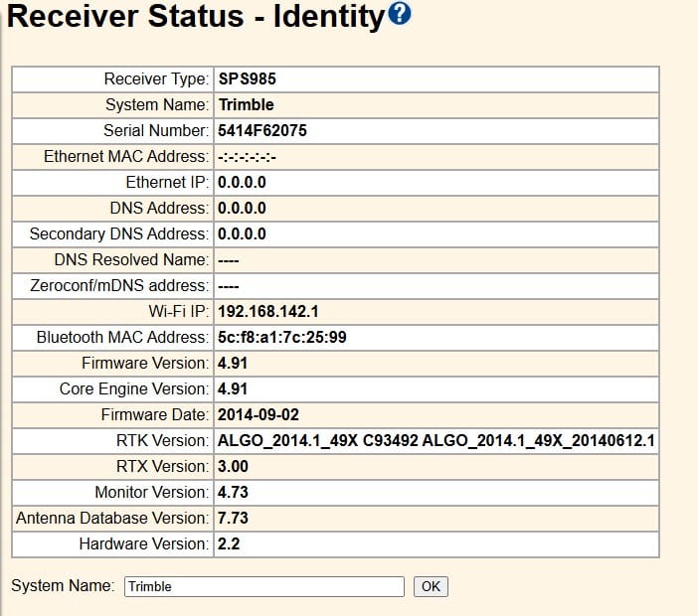Click the RTK Version ALGO string
This screenshot has width=698, height=616.
[436, 440]
